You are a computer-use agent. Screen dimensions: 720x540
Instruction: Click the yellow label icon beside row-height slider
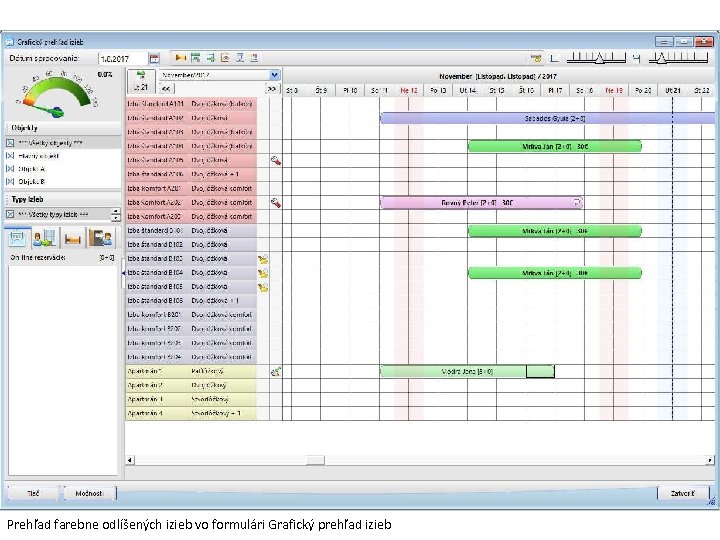(x=536, y=58)
